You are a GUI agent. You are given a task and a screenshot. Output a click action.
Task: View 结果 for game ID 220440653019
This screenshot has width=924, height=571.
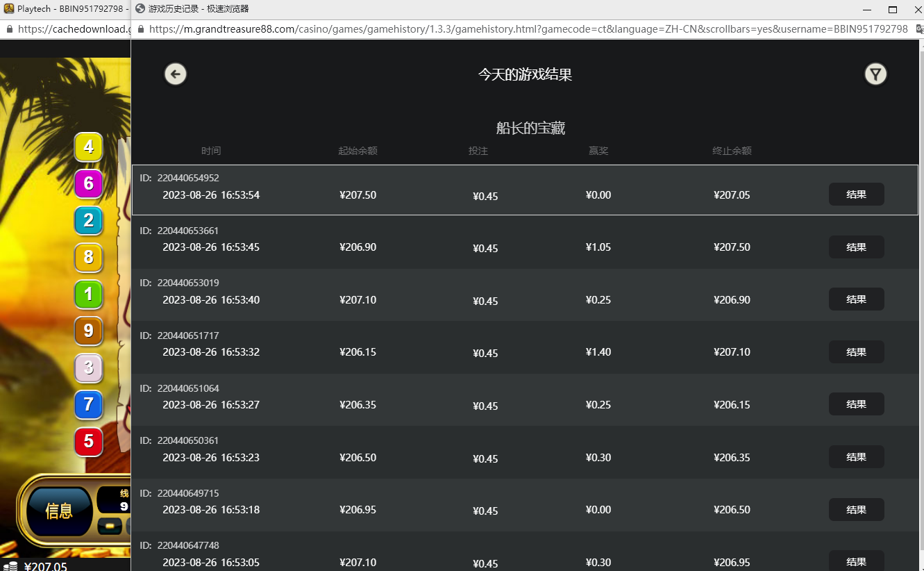(856, 299)
